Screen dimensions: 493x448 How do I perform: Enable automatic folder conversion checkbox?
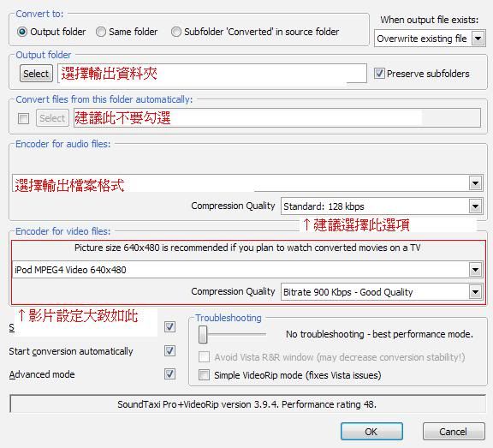click(x=24, y=118)
